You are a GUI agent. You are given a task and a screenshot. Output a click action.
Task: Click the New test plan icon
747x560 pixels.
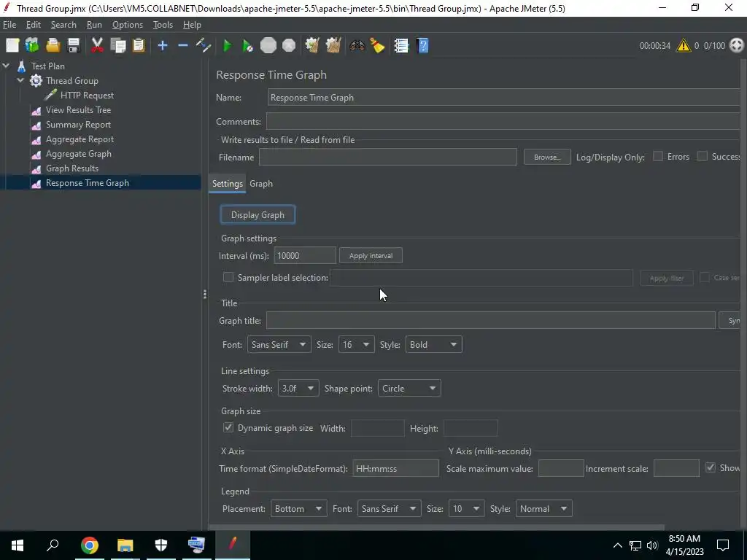pos(12,46)
